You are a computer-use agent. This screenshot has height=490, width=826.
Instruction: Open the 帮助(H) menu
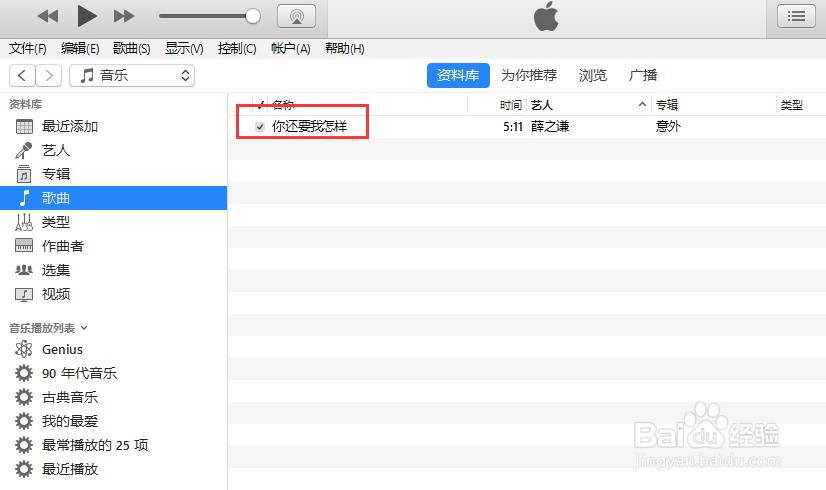coord(345,48)
